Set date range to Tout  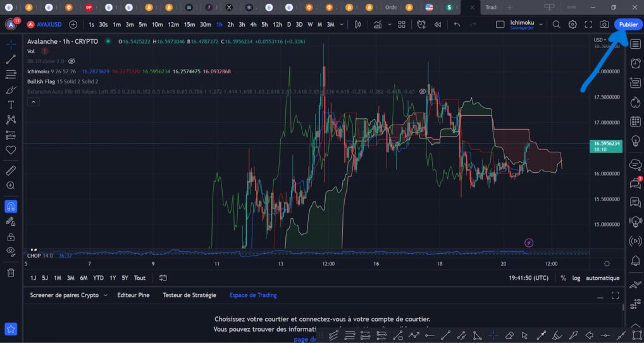(140, 278)
